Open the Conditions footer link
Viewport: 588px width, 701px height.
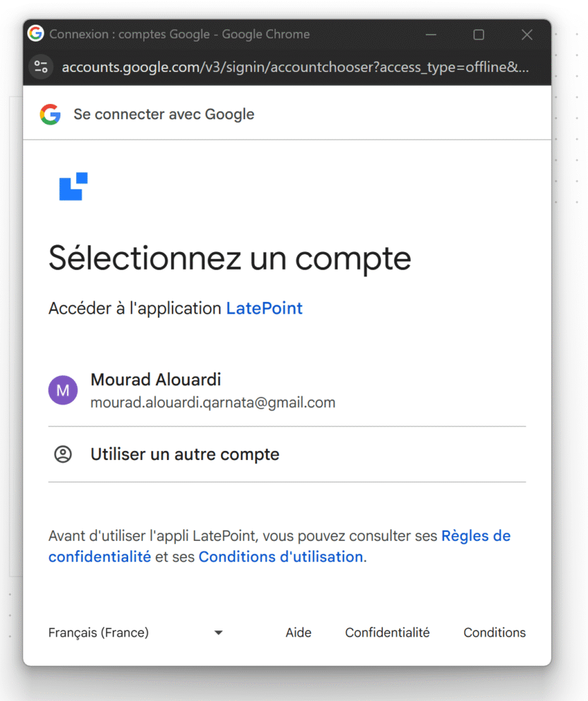coord(494,633)
